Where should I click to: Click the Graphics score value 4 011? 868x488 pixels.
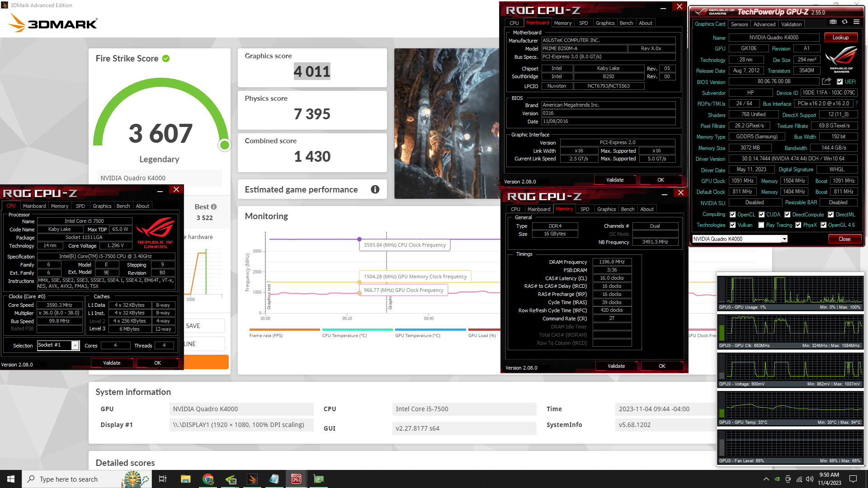pos(312,71)
